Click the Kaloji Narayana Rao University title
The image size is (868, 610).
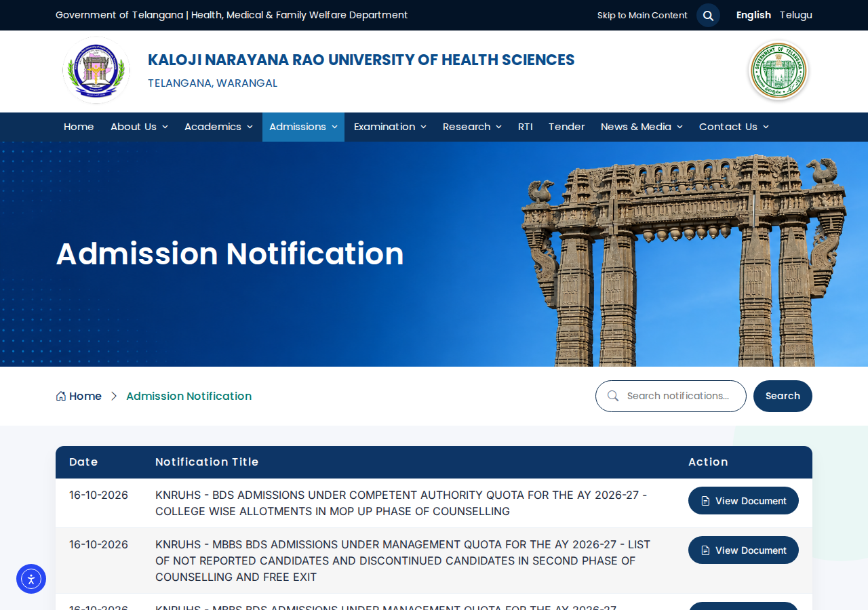pos(361,60)
